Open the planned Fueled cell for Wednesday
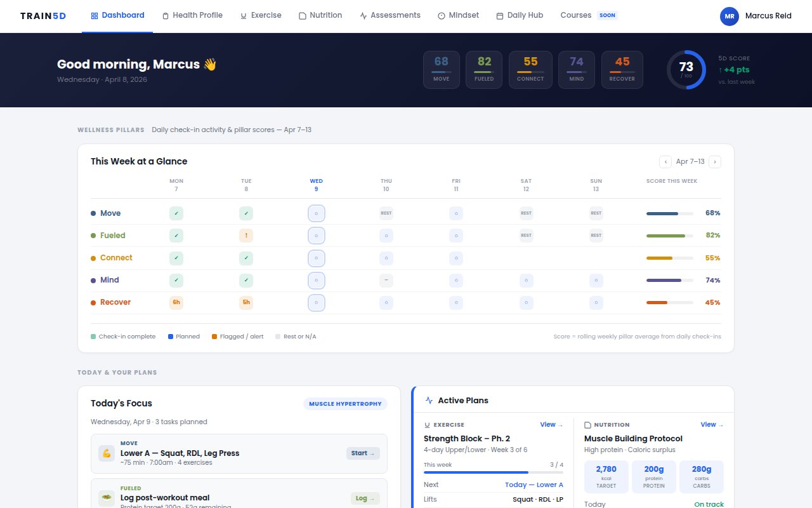Screen dimensions: 812x508 click(317, 236)
